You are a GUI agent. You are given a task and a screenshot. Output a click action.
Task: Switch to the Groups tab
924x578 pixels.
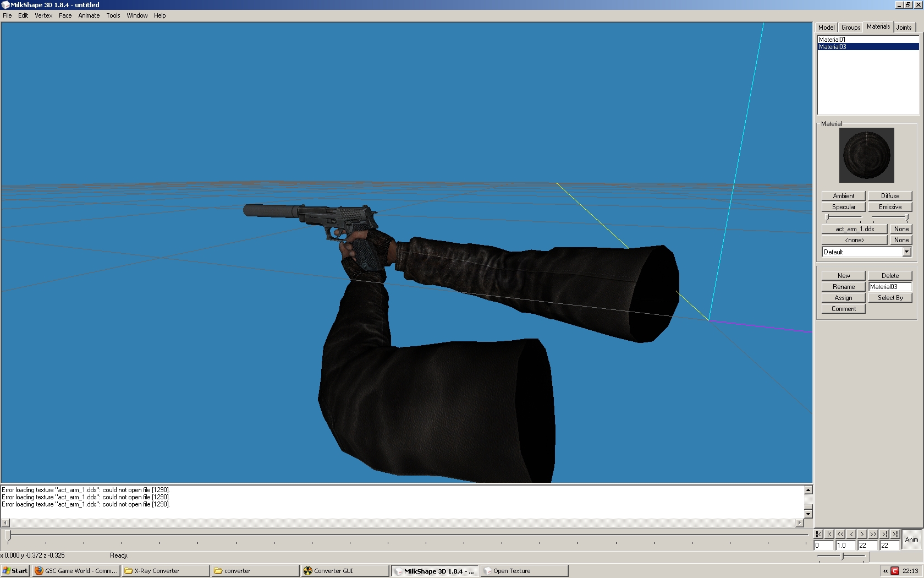click(851, 28)
